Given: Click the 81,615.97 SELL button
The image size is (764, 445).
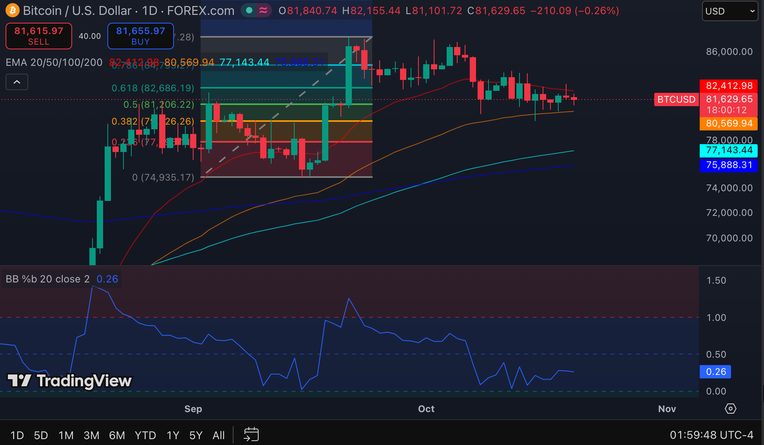Looking at the screenshot, I should click(38, 36).
